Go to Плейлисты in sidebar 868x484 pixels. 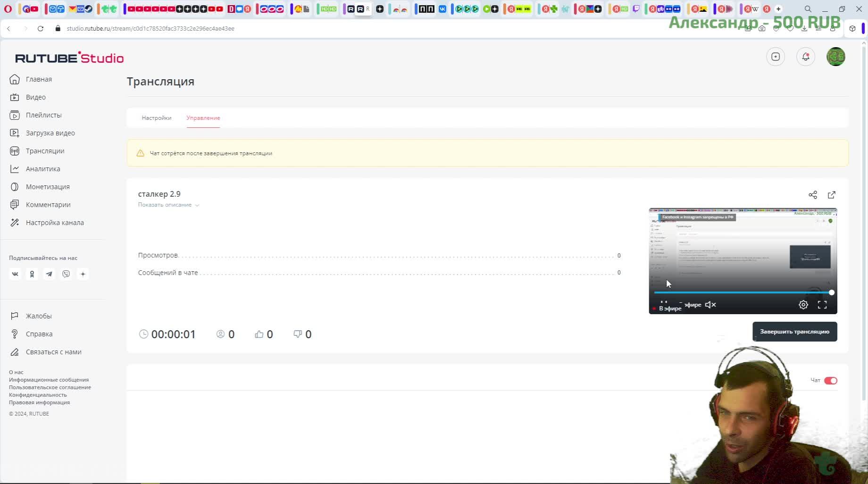(x=43, y=115)
